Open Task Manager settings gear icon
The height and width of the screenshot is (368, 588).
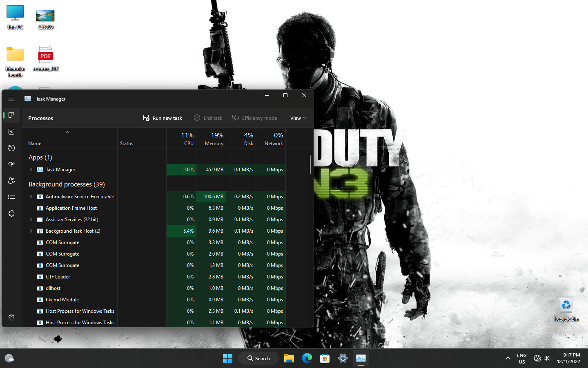click(11, 317)
